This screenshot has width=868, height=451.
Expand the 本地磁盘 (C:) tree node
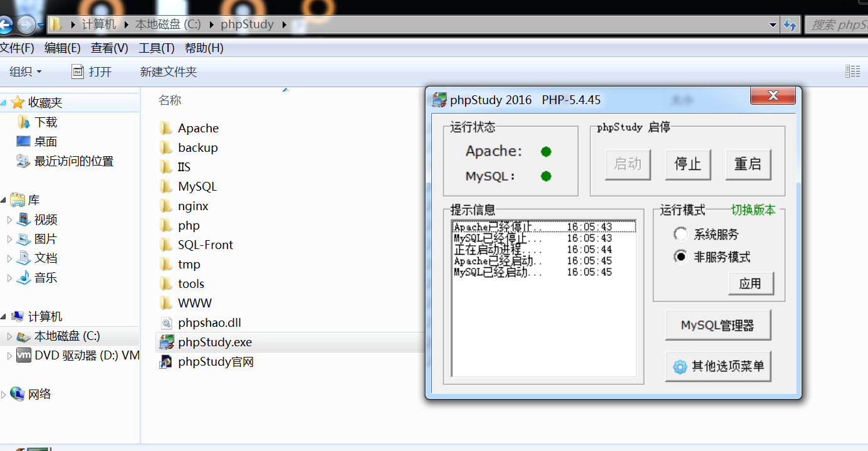tap(9, 336)
